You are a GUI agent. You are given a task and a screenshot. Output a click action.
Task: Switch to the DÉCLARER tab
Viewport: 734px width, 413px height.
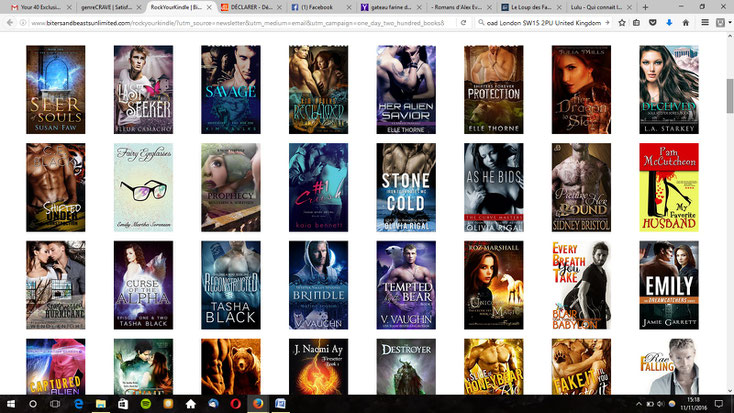coord(251,7)
